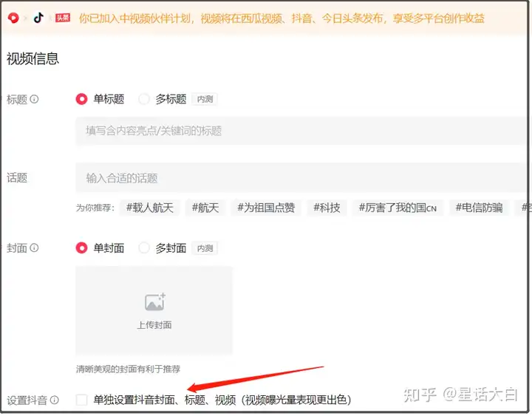
Task: Add suggested topic #为祖国点赞
Action: [x=266, y=208]
